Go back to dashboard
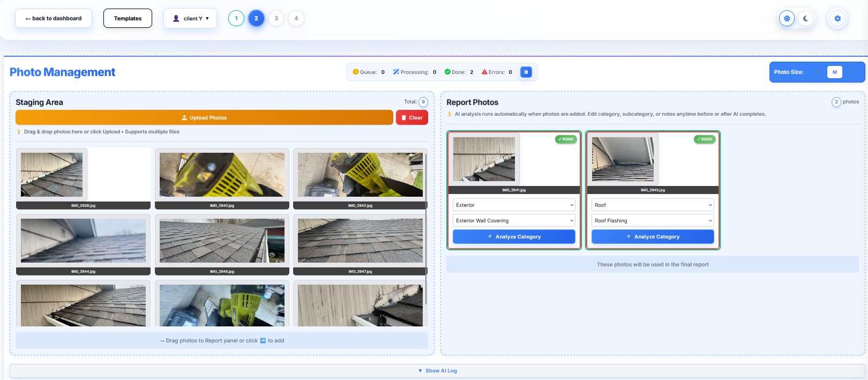 [54, 18]
